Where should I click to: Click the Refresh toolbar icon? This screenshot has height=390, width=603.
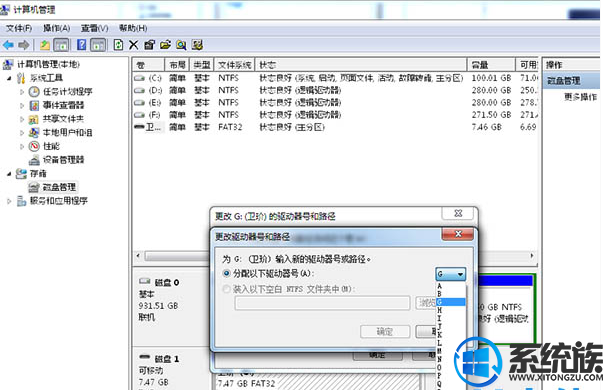[118, 45]
